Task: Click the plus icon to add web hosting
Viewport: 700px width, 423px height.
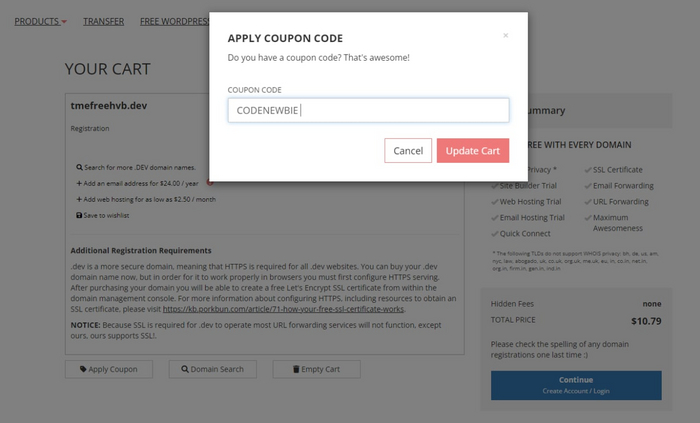Action: pyautogui.click(x=79, y=199)
